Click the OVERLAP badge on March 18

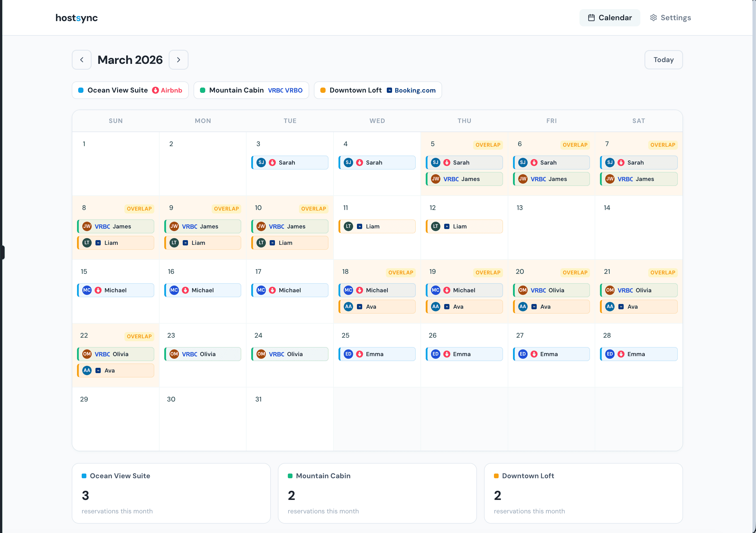click(x=400, y=272)
